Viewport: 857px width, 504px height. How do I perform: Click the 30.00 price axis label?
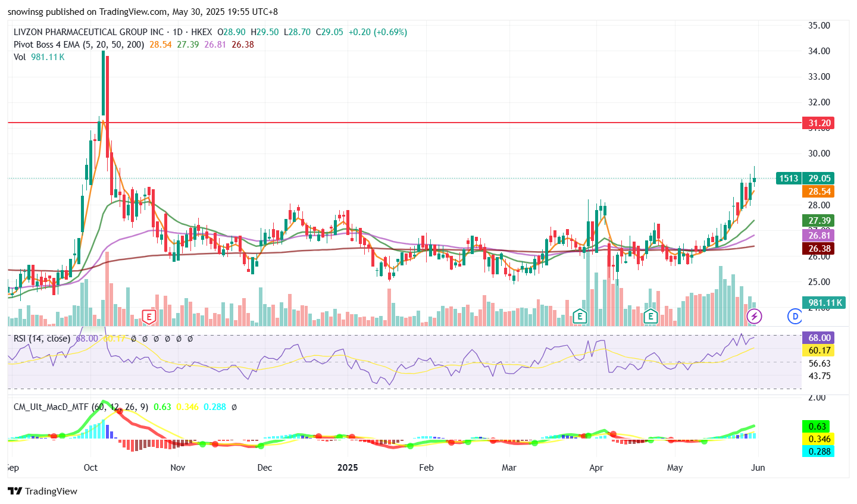pos(819,154)
